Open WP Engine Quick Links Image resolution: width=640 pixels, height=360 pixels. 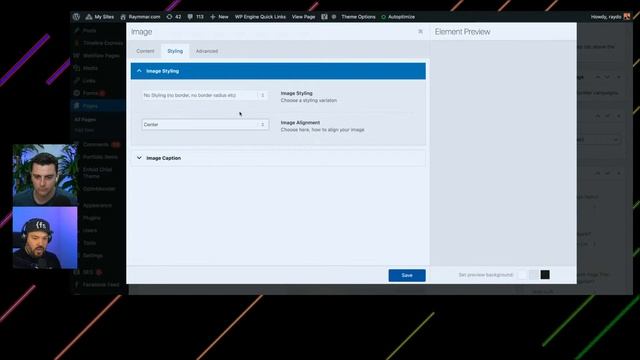pyautogui.click(x=260, y=17)
